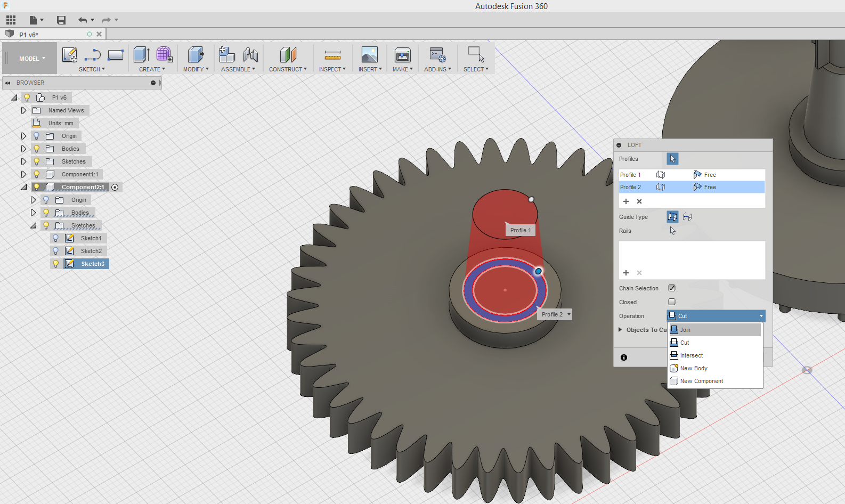
Task: Choose Cut from Operation list
Action: tap(715, 343)
